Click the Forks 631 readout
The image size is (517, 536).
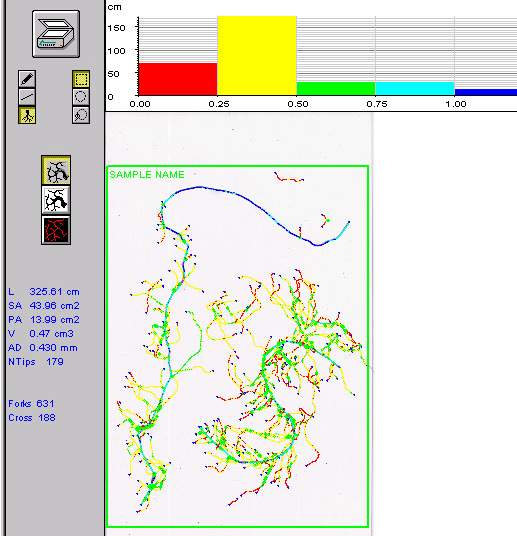(31, 404)
